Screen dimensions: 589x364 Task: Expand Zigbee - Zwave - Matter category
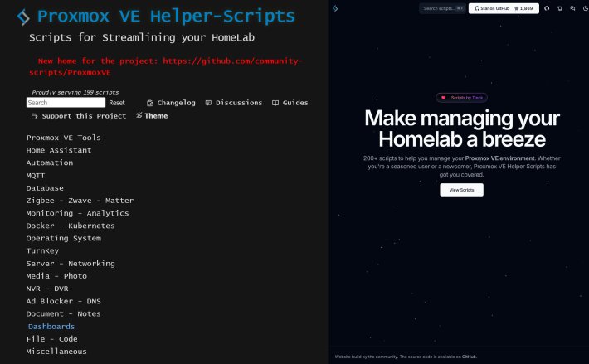click(80, 201)
